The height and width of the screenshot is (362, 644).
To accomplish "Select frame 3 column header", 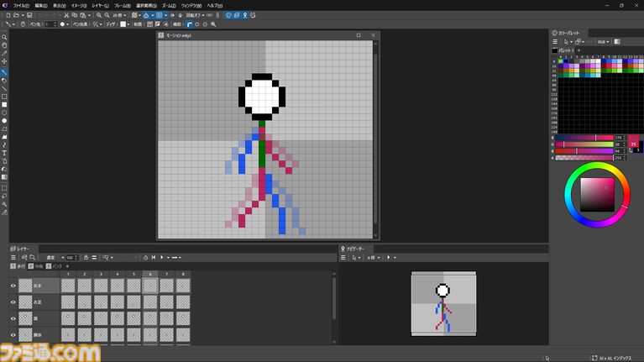I will coord(101,274).
